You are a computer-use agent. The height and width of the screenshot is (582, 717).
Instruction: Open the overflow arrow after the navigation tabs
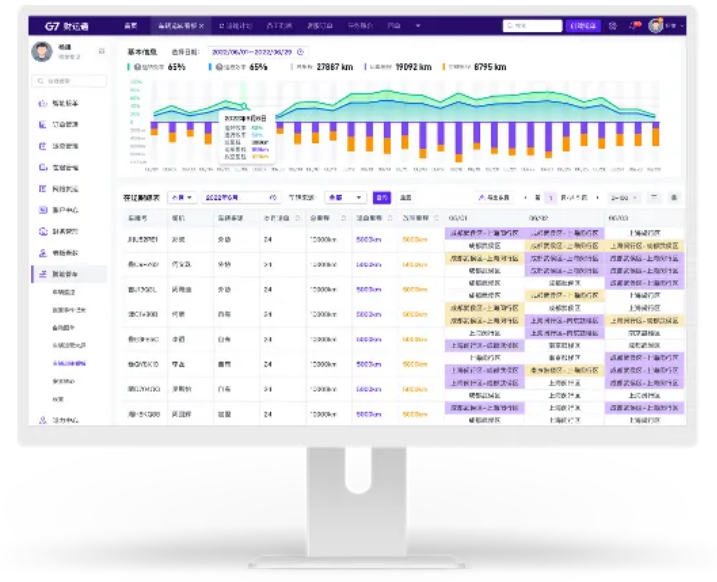(418, 26)
